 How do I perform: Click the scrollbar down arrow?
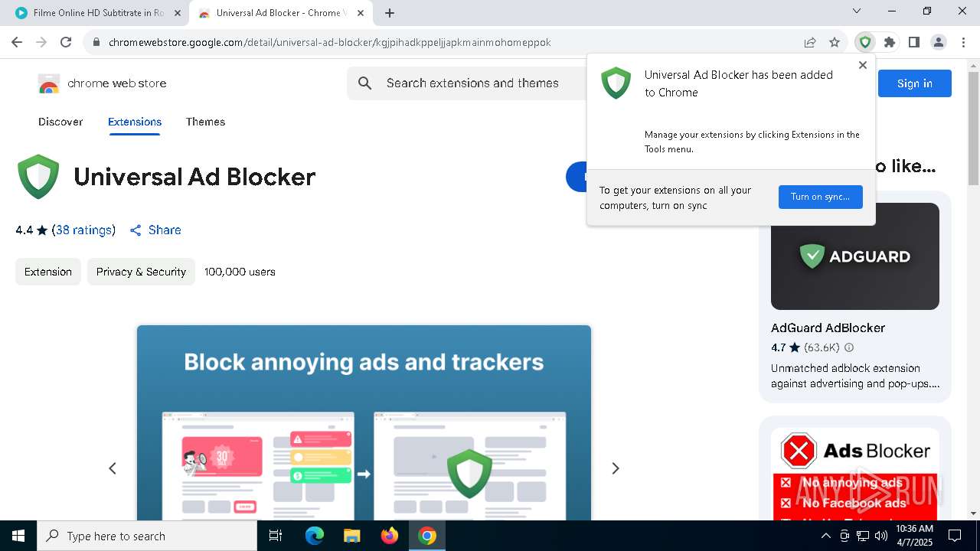point(974,514)
